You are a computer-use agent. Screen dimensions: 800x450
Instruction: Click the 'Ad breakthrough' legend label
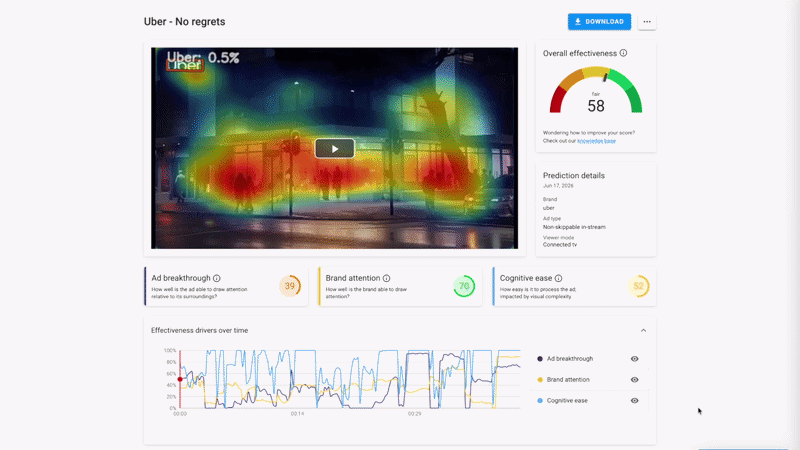[x=570, y=359]
